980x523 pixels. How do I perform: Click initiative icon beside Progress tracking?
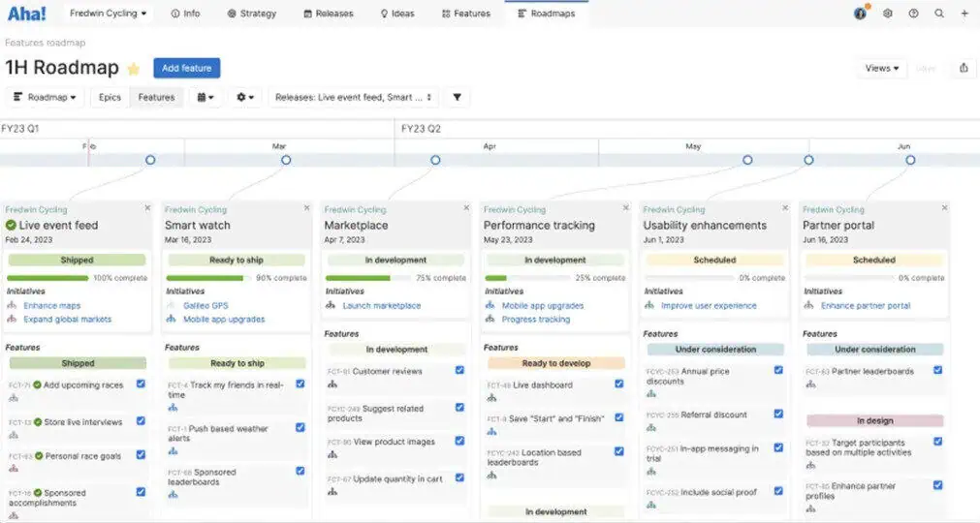(490, 319)
